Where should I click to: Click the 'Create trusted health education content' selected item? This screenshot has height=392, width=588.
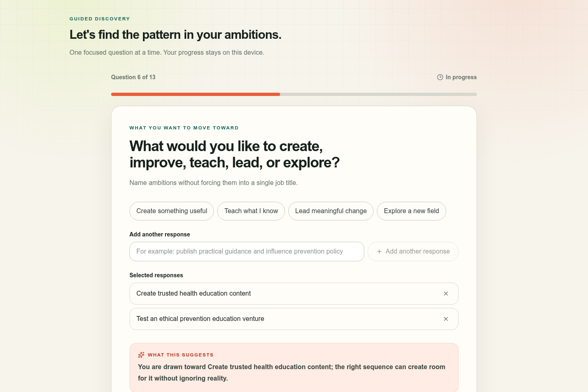294,294
